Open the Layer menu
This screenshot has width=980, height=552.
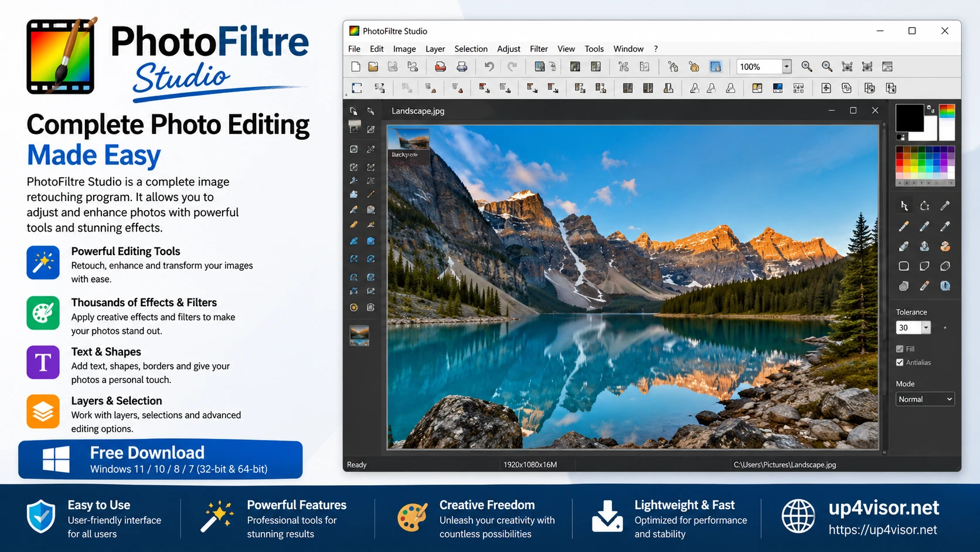pyautogui.click(x=435, y=49)
